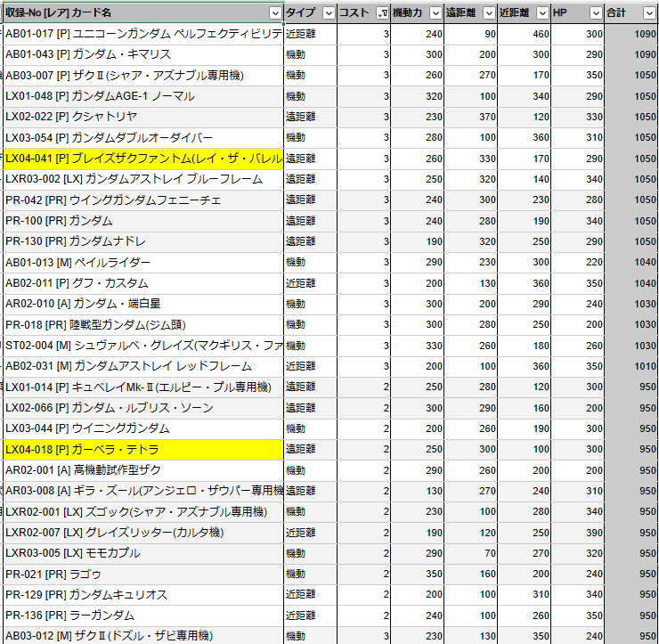
Task: Click 近距離 value 310 in ガンダムキュリオス row
Action: point(525,595)
